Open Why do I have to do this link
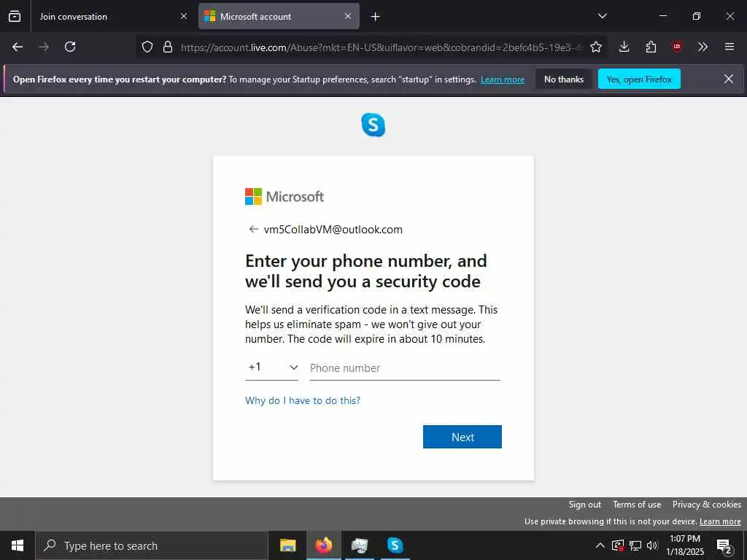 pos(303,400)
